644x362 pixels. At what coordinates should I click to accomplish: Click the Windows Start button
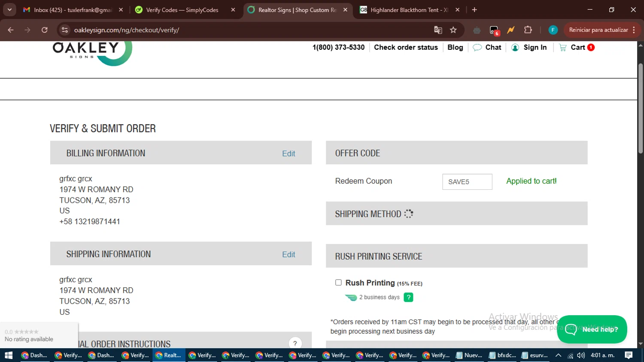click(9, 355)
